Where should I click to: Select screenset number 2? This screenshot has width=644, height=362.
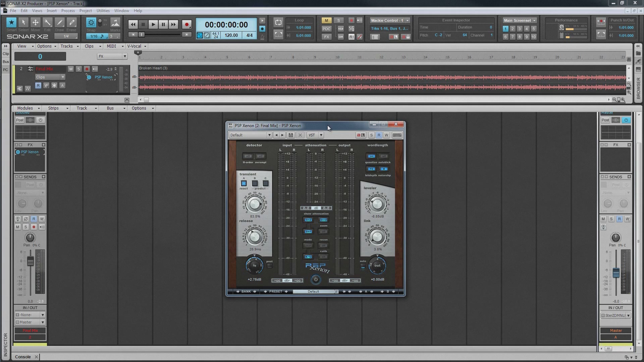tap(513, 29)
